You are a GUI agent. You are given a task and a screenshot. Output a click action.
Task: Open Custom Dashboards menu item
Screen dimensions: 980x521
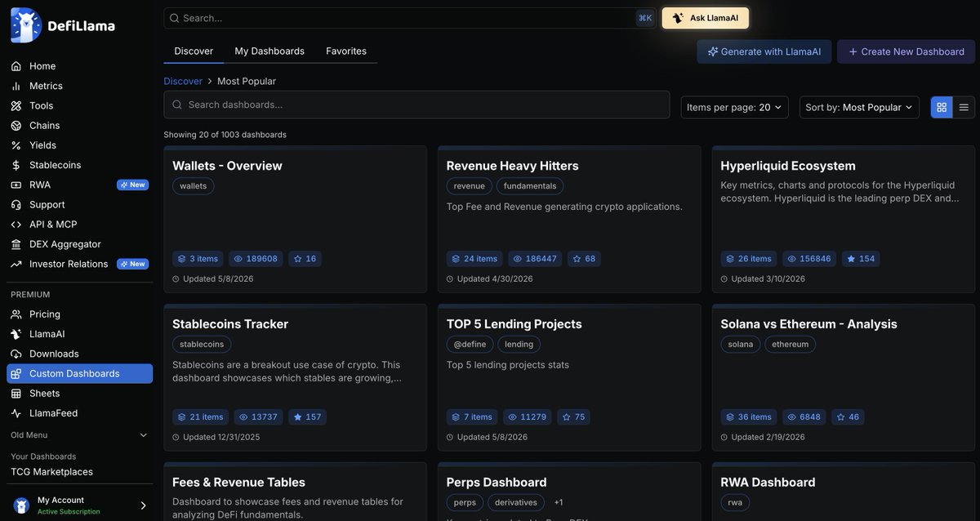pos(79,373)
